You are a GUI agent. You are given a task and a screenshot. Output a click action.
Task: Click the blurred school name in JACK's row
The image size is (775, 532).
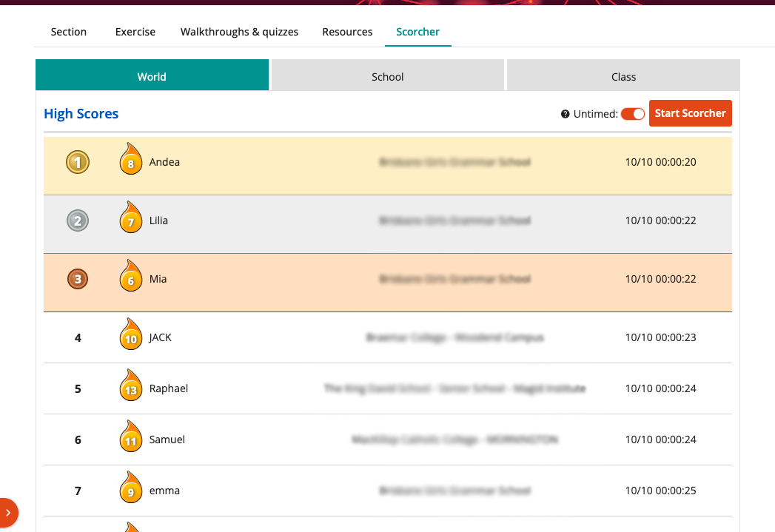coord(454,337)
